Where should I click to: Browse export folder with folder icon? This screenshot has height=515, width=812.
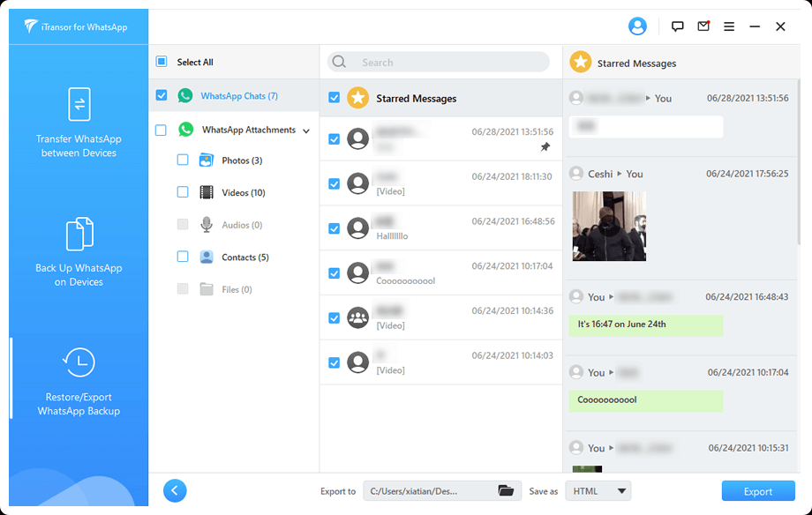(x=506, y=490)
